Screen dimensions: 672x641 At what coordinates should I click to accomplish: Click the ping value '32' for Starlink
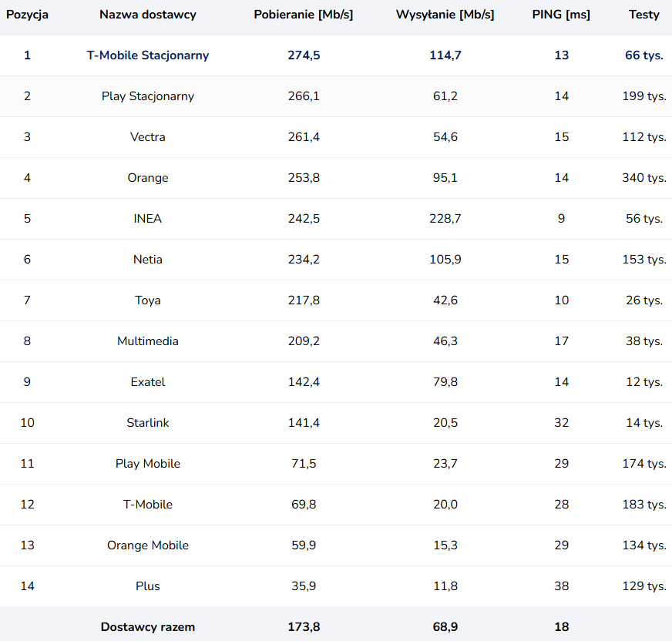coord(562,423)
